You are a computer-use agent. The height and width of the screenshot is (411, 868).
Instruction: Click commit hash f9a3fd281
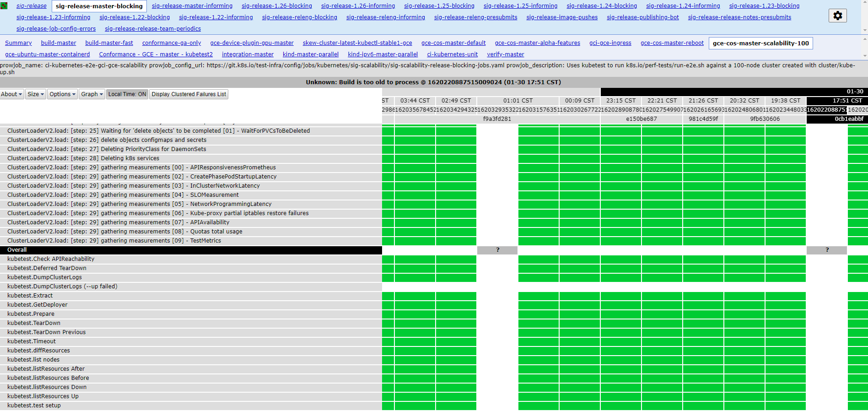497,119
